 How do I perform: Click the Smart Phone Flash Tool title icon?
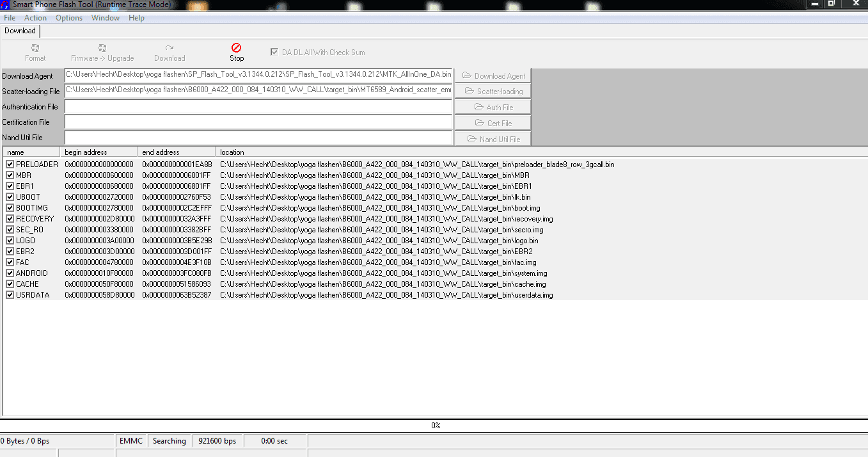[x=4, y=5]
